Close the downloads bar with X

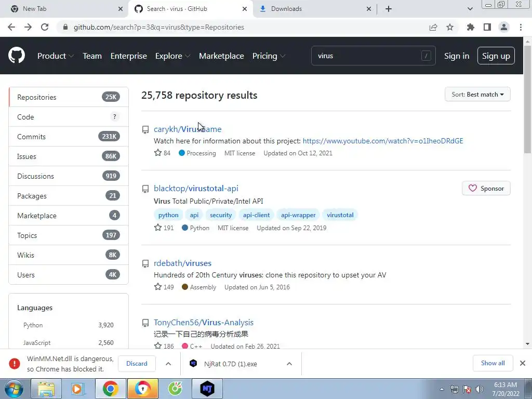point(523,363)
